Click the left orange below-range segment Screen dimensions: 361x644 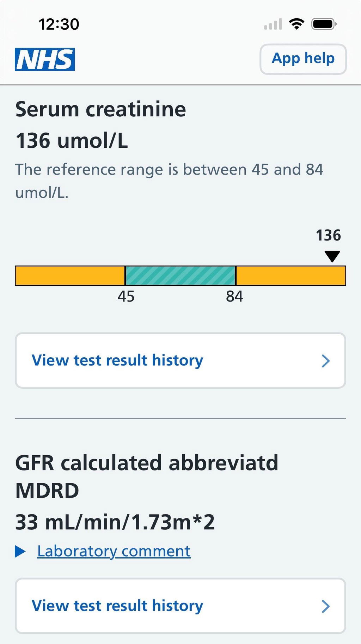(70, 275)
